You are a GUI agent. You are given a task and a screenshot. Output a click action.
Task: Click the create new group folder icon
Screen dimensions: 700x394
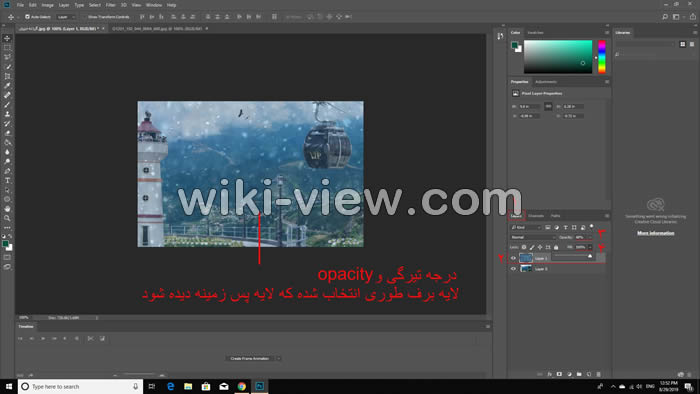coord(579,374)
